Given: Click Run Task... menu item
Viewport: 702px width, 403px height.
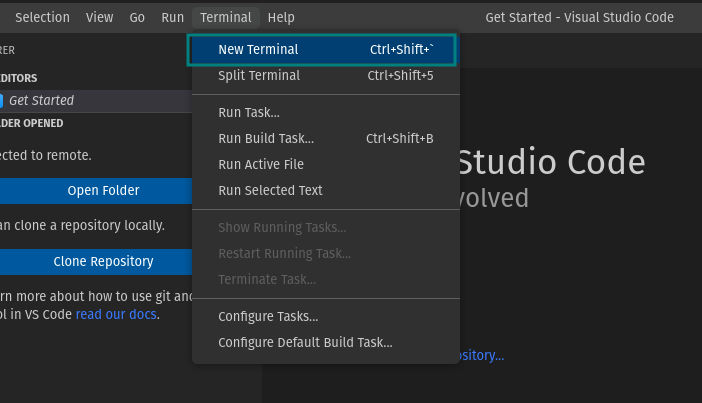Looking at the screenshot, I should point(326,112).
